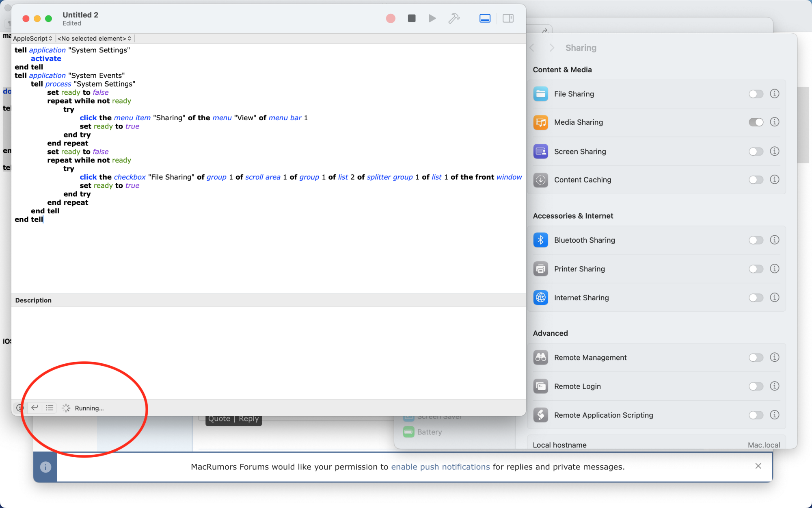Enable the Bluetooth Sharing toggle
Screen dimensions: 812x508
[x=755, y=240]
